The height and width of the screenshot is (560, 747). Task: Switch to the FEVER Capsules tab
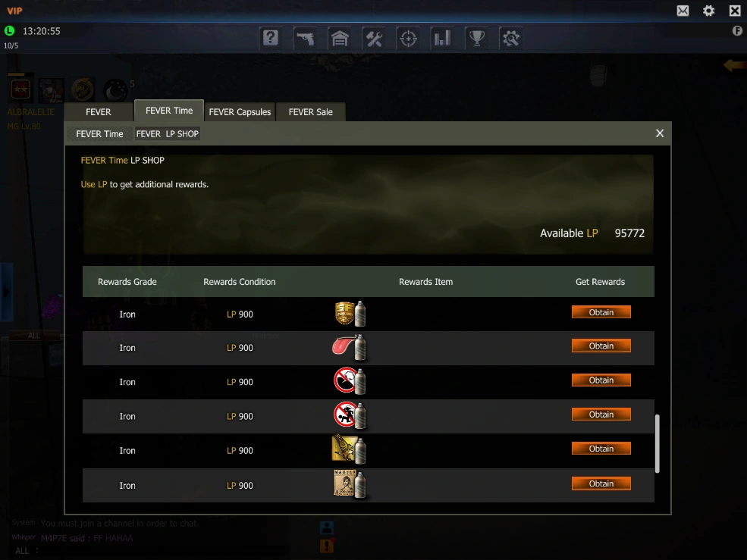[240, 112]
